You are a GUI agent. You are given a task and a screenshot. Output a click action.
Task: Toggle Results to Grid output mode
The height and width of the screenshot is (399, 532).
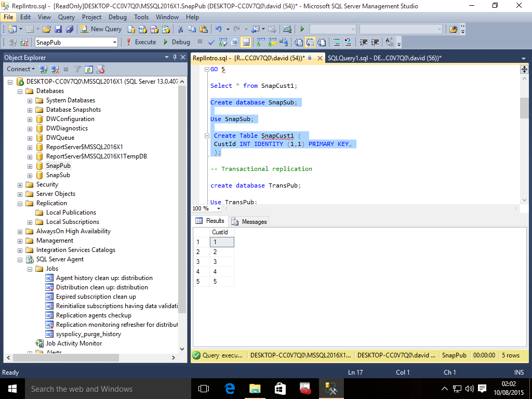pos(310,42)
